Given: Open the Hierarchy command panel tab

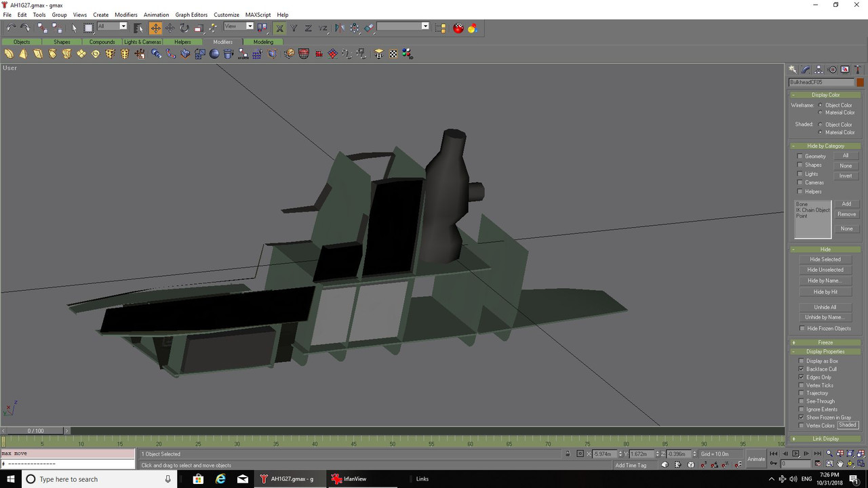Looking at the screenshot, I should click(818, 70).
